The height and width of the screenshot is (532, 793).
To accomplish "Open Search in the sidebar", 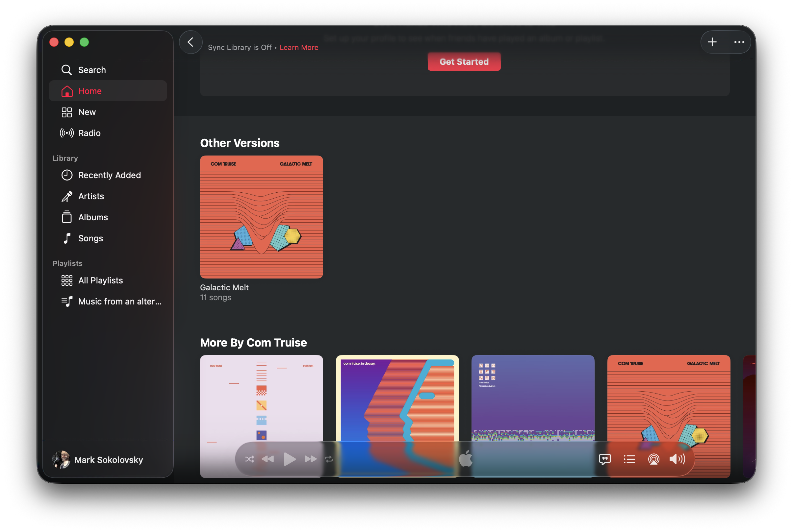I will coord(92,70).
